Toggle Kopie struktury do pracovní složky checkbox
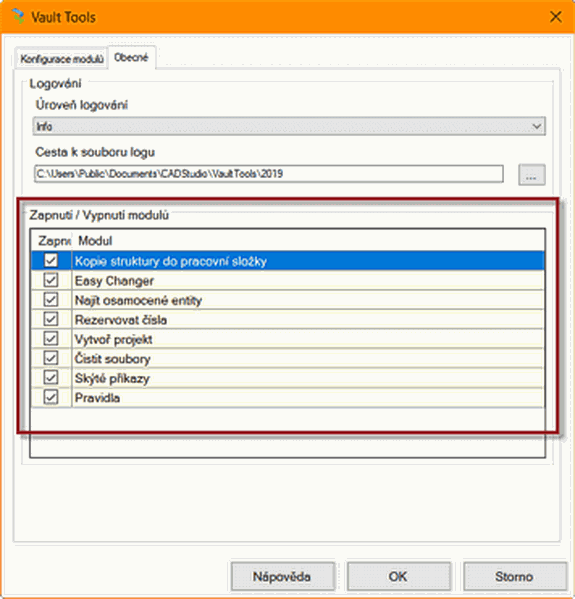This screenshot has height=599, width=575. coord(51,261)
